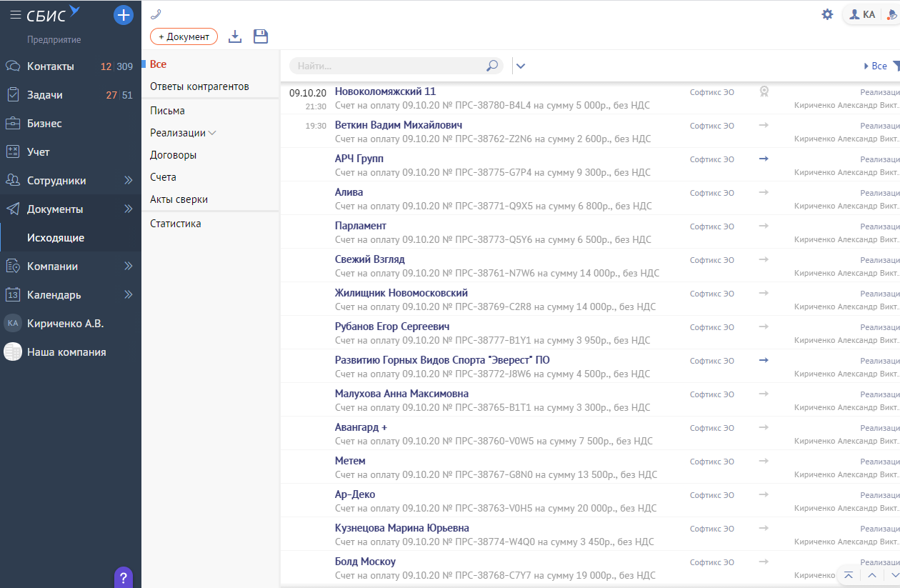The width and height of the screenshot is (900, 588).
Task: Click the blue arrow on АРЧ Групп row
Action: pos(764,159)
